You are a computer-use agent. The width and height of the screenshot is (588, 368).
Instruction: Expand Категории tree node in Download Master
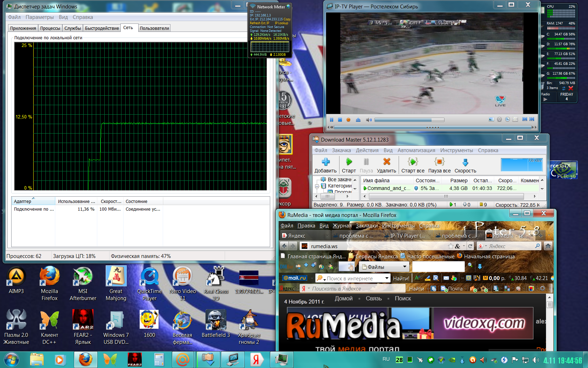click(317, 186)
